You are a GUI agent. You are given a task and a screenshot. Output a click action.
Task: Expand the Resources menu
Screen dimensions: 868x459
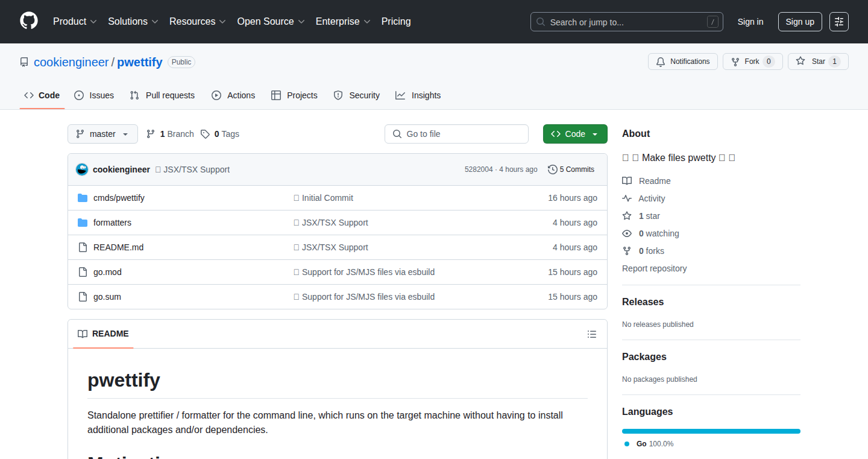pos(198,21)
